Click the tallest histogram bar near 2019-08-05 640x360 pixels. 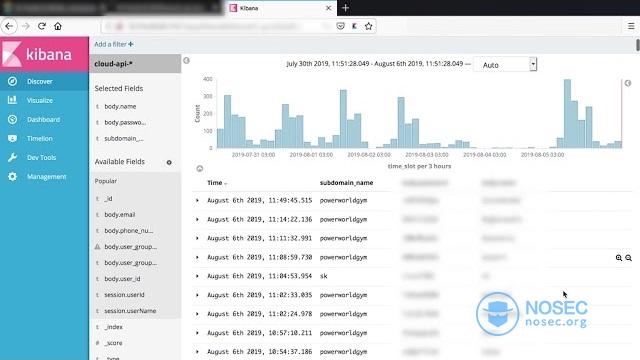(567, 113)
